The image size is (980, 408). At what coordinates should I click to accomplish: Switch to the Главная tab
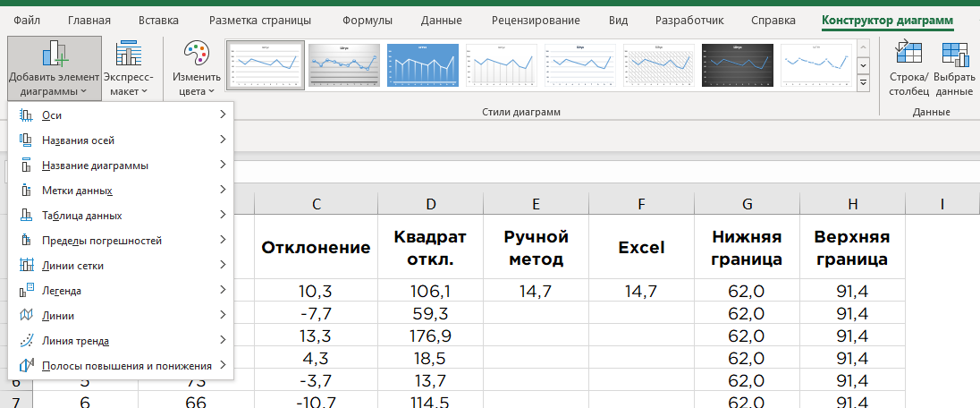coord(89,21)
